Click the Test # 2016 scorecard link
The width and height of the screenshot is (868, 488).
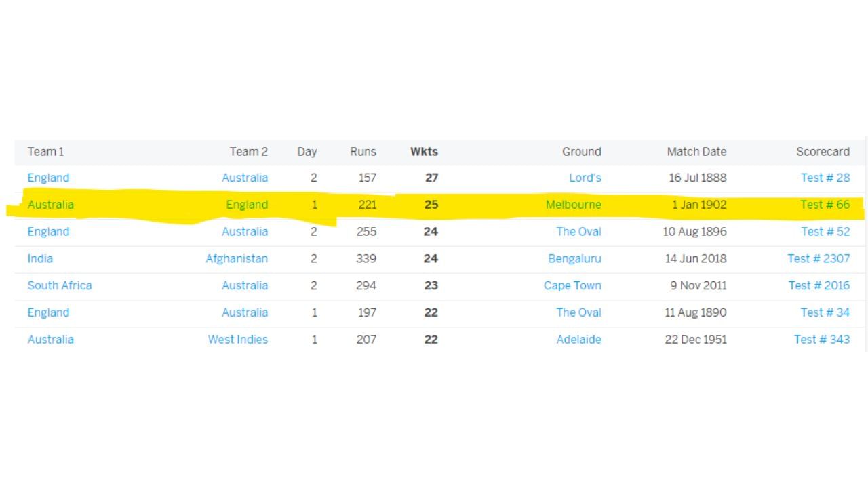(x=818, y=286)
